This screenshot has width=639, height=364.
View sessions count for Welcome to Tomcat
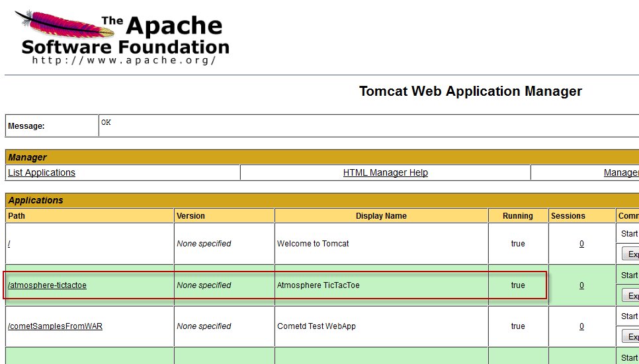click(581, 244)
